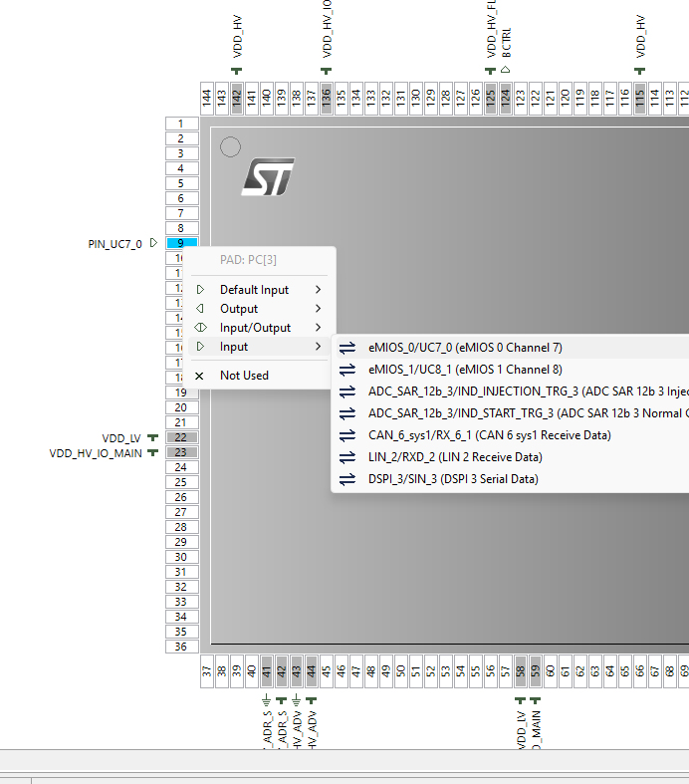
Task: Select power pin 22 VDD_LV
Action: (182, 437)
